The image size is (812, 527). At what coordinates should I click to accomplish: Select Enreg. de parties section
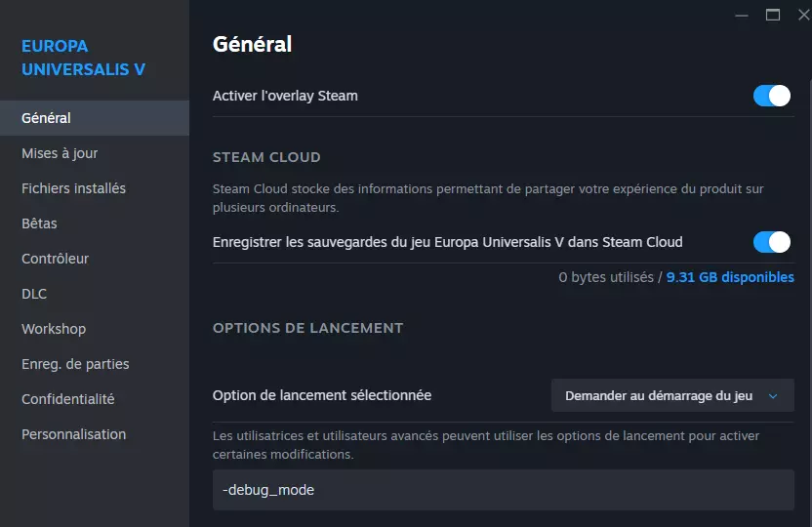[75, 364]
